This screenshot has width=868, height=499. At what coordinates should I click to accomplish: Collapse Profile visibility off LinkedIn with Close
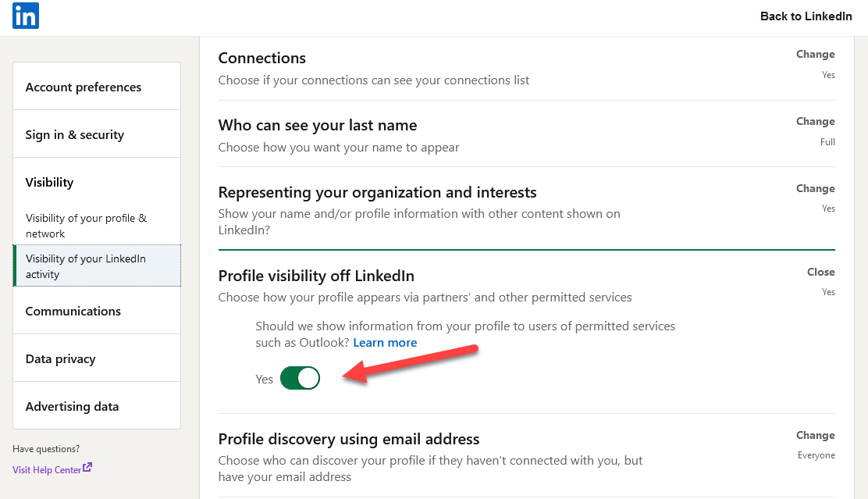[x=820, y=273]
